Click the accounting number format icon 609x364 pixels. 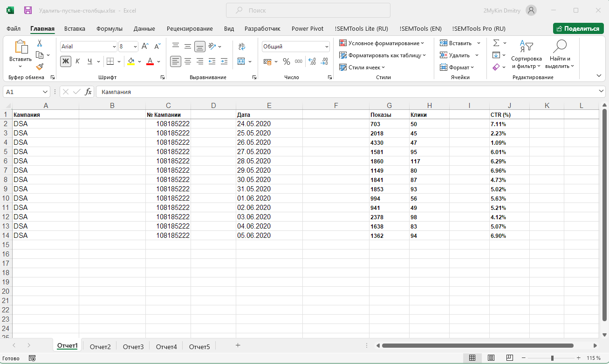tap(267, 61)
